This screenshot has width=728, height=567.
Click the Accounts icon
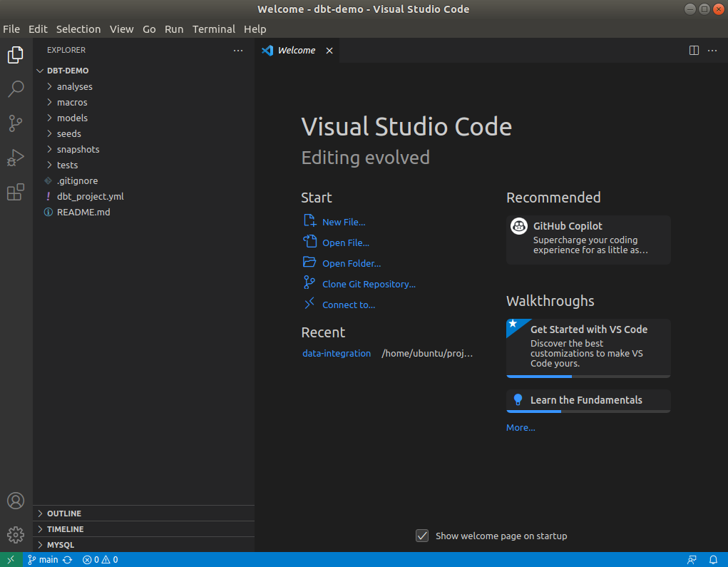click(x=16, y=501)
